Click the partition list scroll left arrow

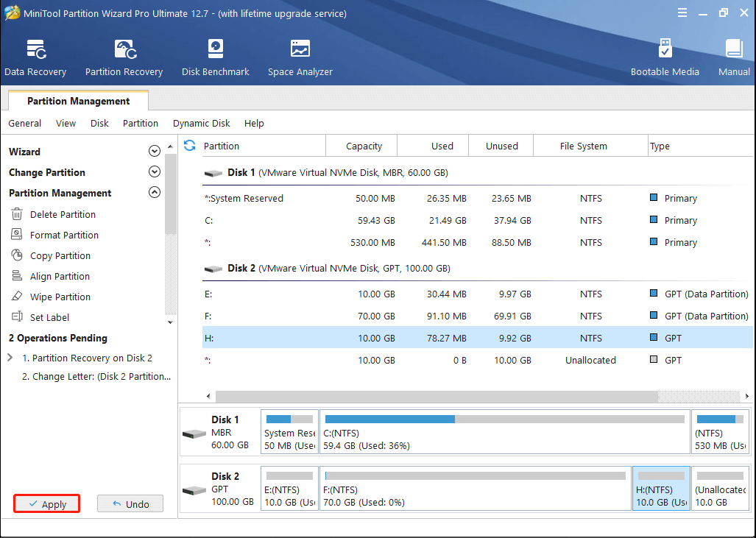(208, 396)
